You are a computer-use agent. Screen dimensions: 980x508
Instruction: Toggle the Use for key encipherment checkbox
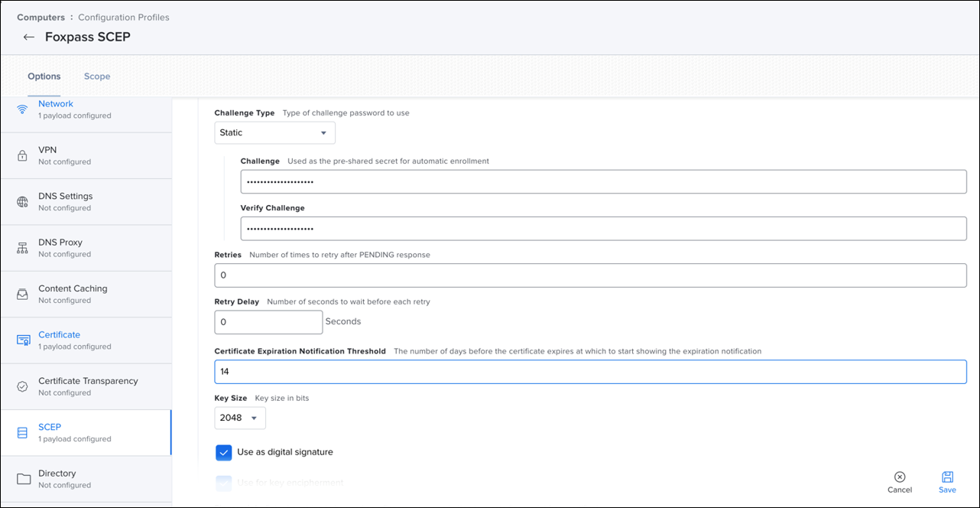pyautogui.click(x=224, y=483)
